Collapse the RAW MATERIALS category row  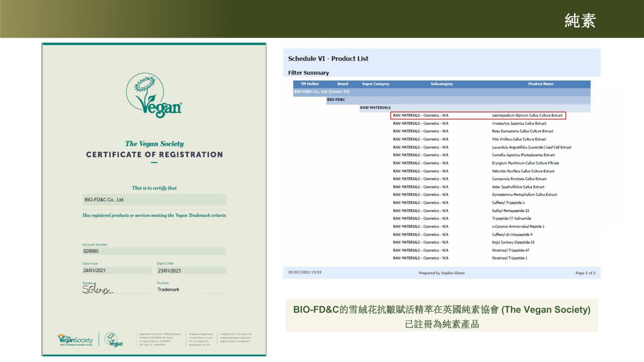tap(375, 108)
